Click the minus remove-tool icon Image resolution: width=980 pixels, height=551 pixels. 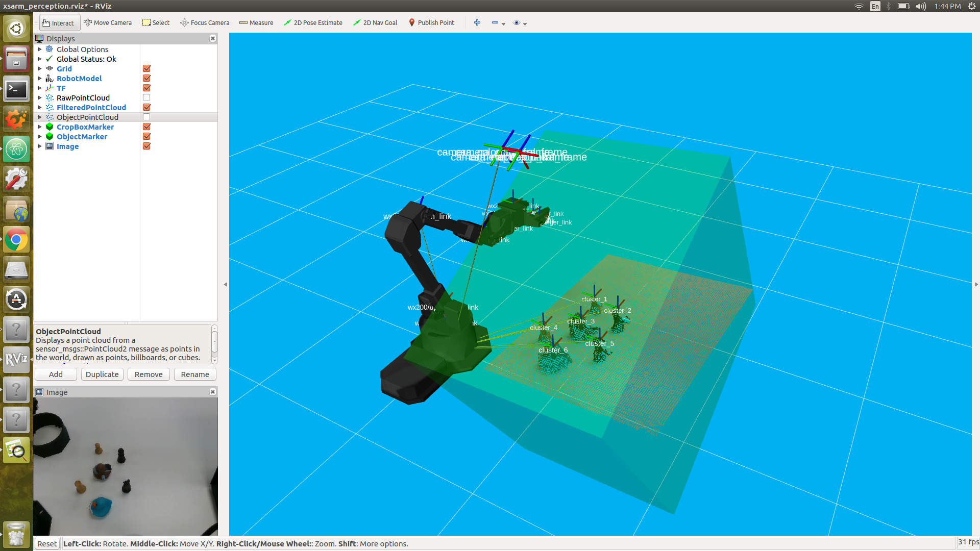495,23
